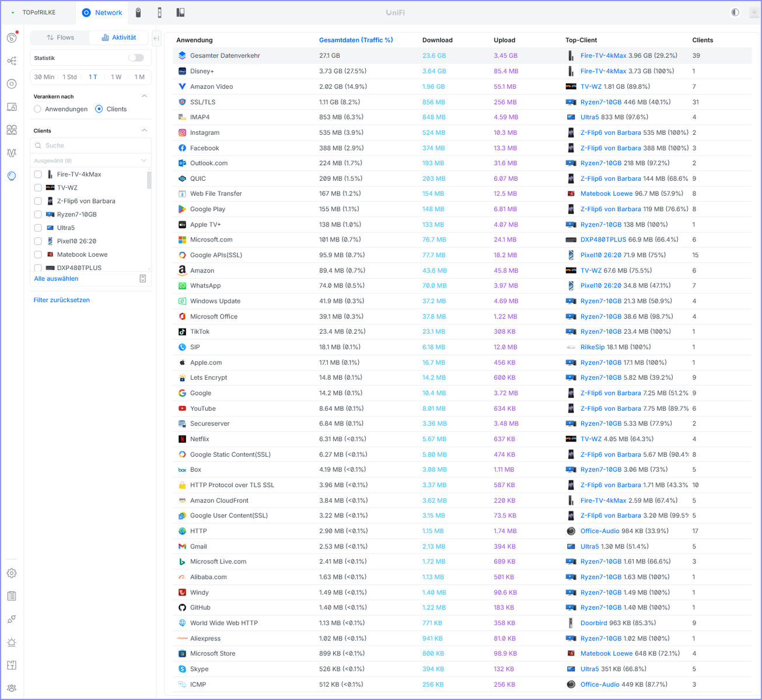
Task: Click the clients list scrollbar thumb
Action: [149, 180]
